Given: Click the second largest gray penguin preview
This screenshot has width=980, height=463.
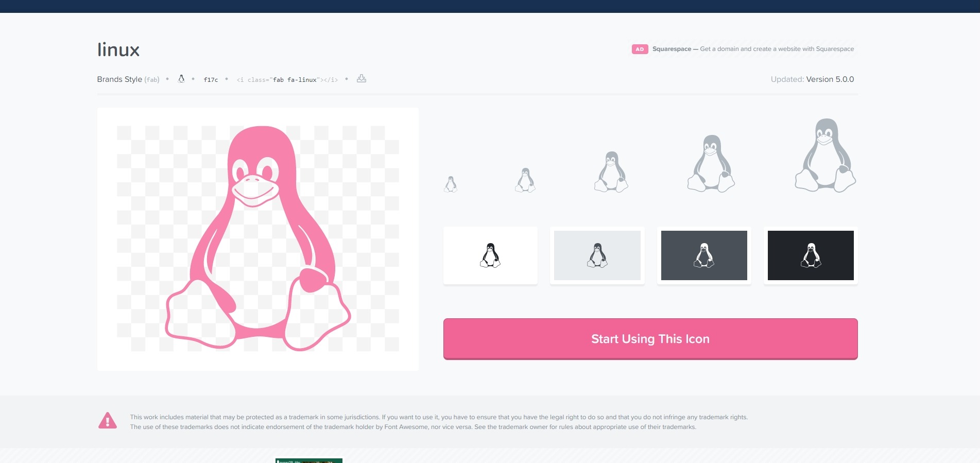Looking at the screenshot, I should (711, 164).
